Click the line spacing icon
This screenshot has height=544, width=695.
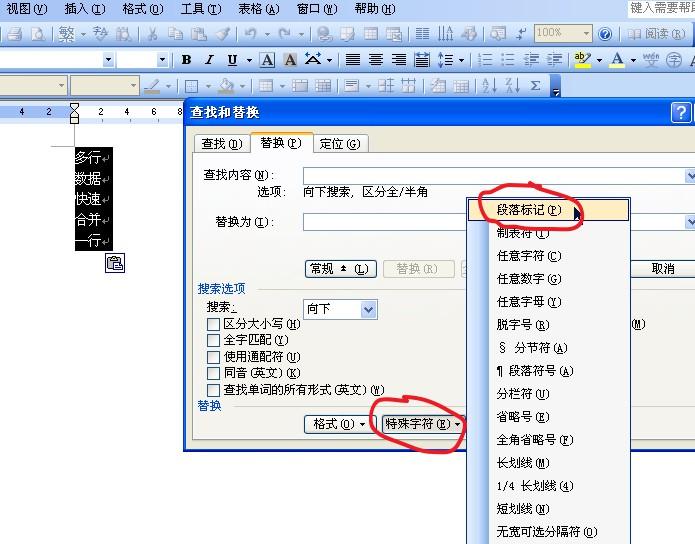tap(445, 59)
